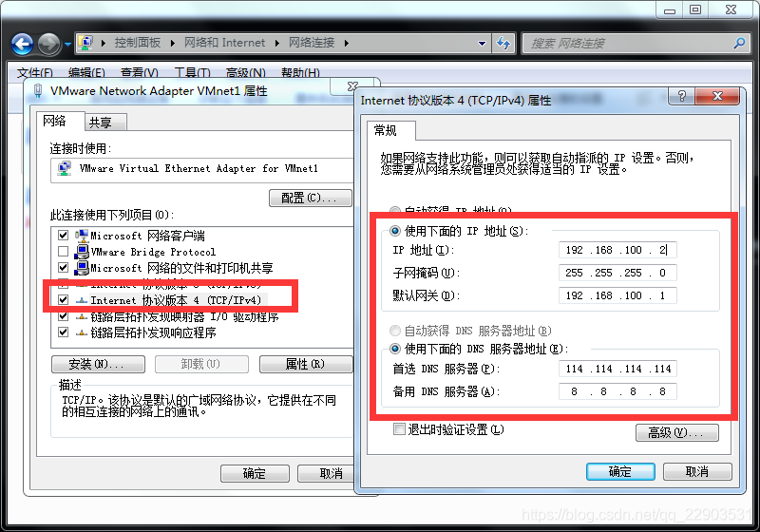Click the Back navigation arrow
Viewport: 760px width, 532px height.
click(22, 44)
